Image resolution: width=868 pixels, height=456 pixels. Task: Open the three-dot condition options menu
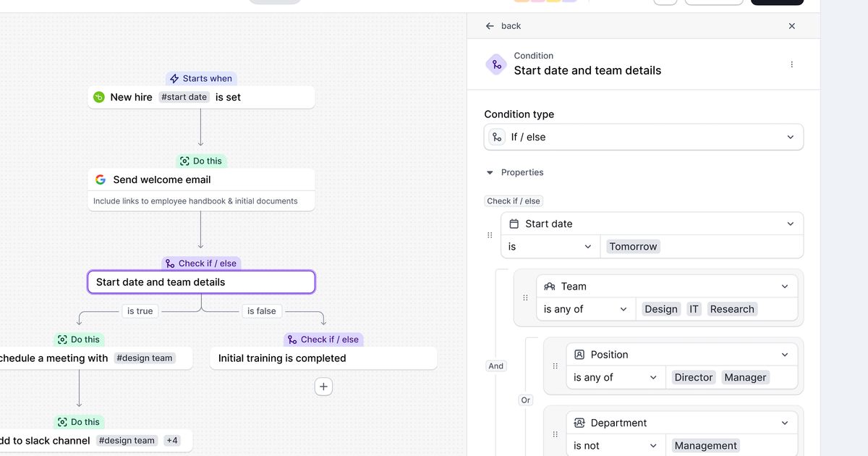click(791, 64)
